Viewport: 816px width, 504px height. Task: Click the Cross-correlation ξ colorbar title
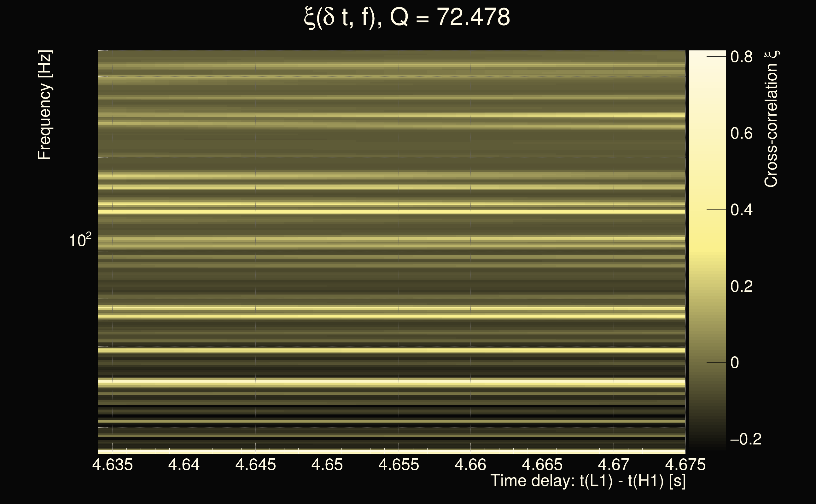771,119
